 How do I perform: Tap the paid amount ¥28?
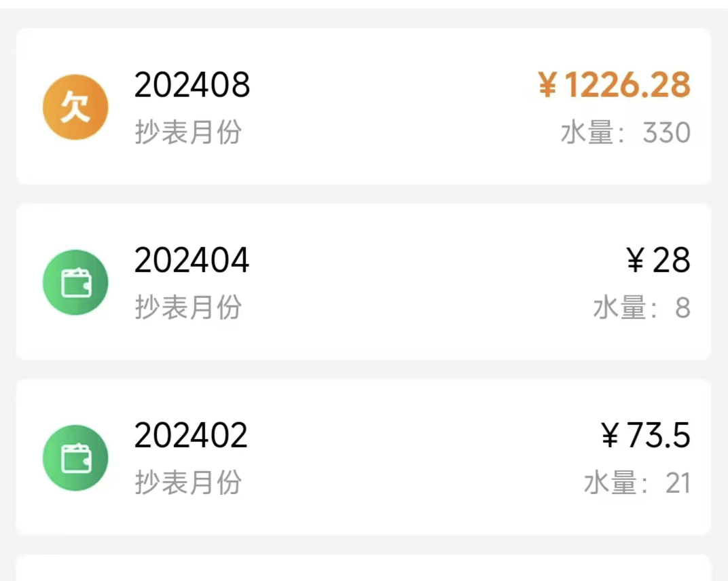pyautogui.click(x=658, y=261)
